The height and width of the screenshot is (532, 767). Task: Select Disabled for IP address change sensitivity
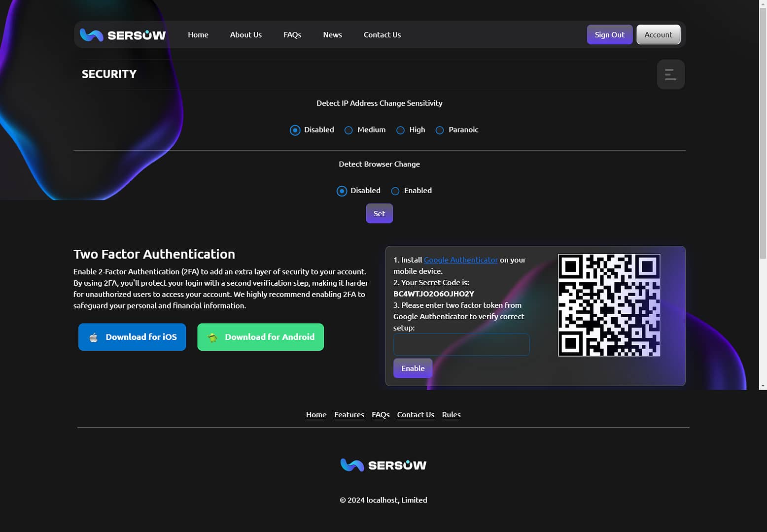click(295, 130)
